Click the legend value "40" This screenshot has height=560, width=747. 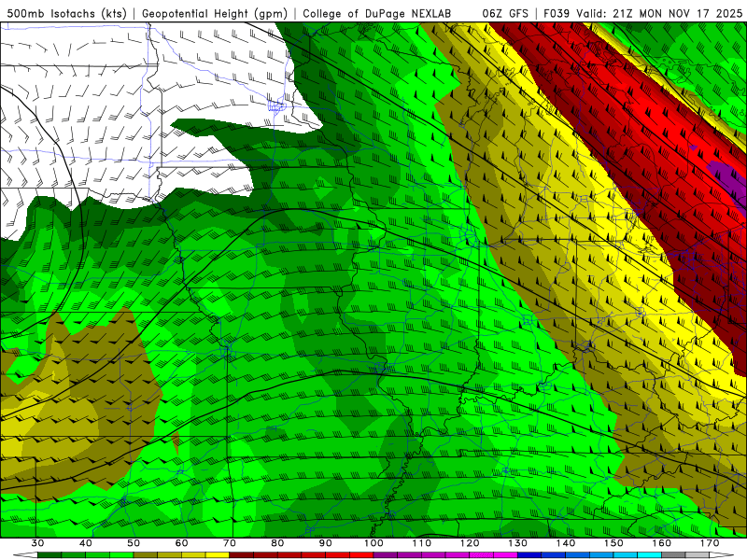click(x=86, y=543)
